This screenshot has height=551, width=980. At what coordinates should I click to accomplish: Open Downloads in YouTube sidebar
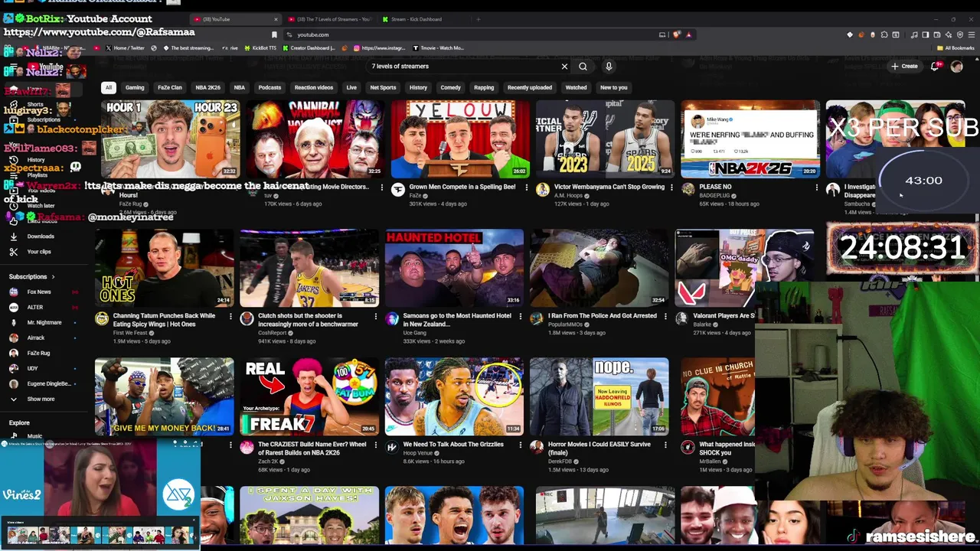click(41, 236)
